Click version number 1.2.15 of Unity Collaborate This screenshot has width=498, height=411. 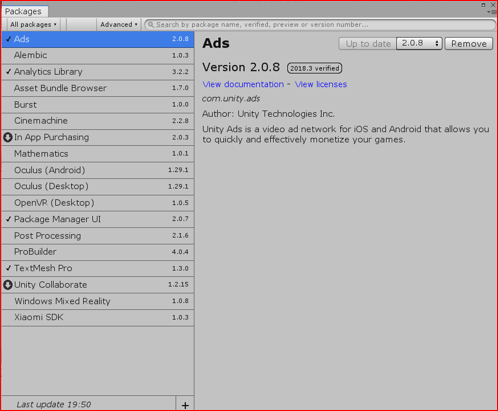point(178,285)
